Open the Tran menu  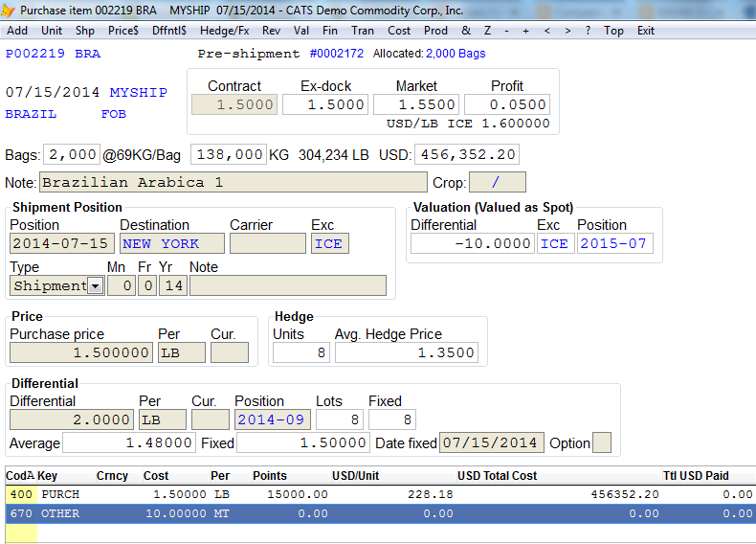pyautogui.click(x=363, y=31)
